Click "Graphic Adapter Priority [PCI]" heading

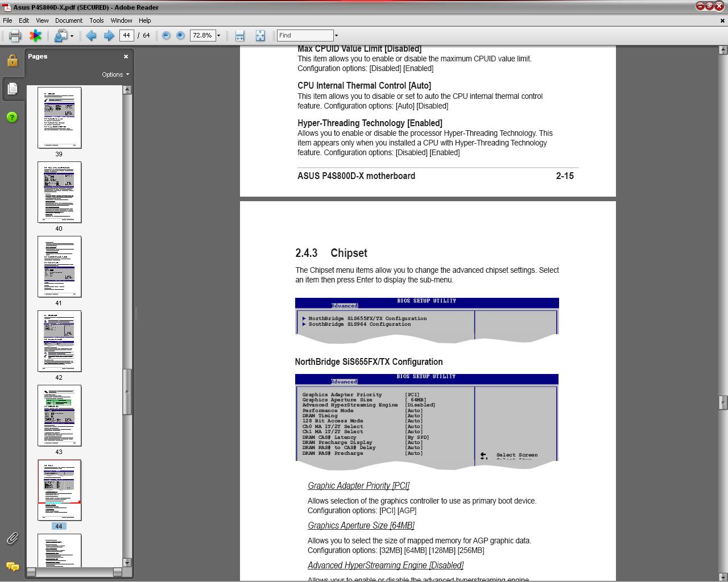358,486
